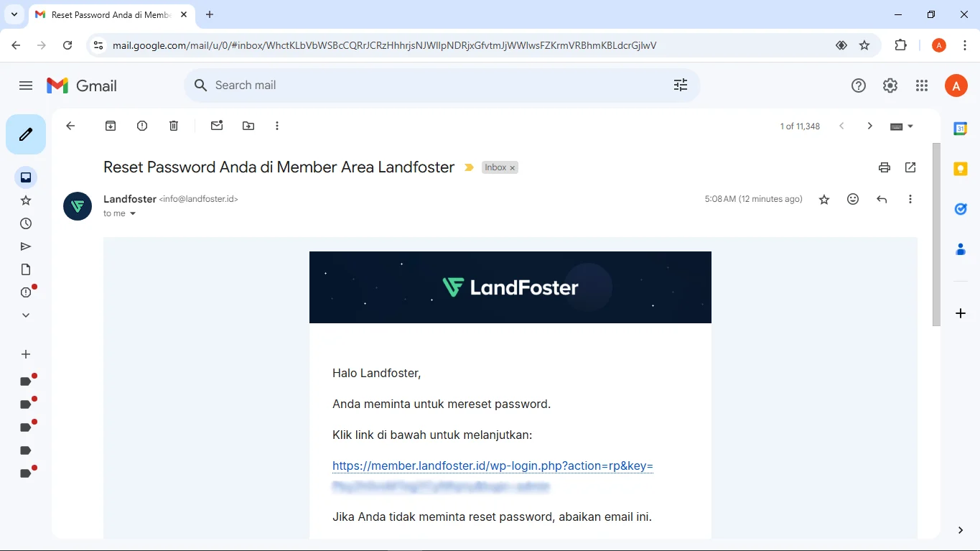Bookmark this page with the star icon
The image size is (980, 551).
864,45
